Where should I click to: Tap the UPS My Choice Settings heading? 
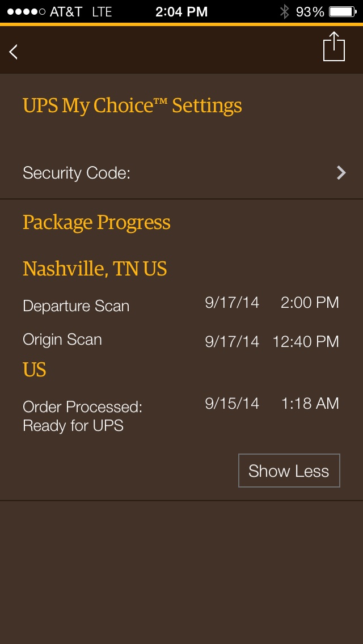click(x=132, y=105)
